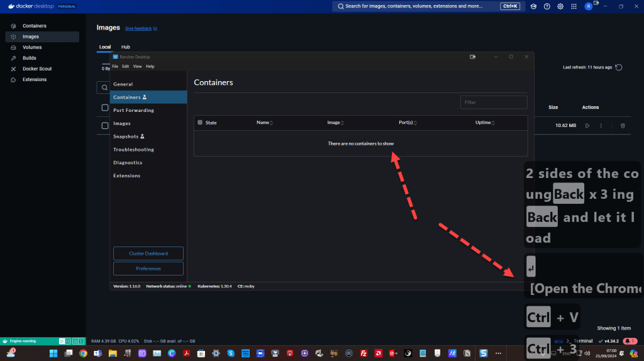Click Preferences button in Rancher Desktop

coord(148,269)
